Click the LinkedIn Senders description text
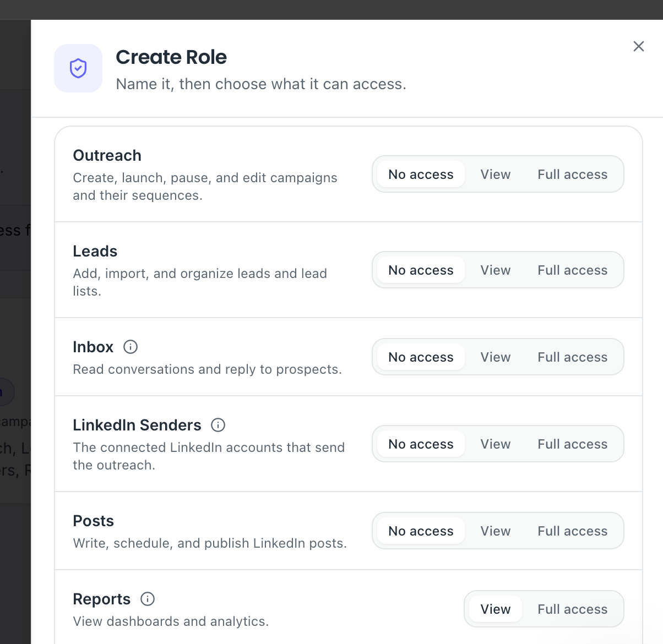This screenshot has height=644, width=663. 209,456
